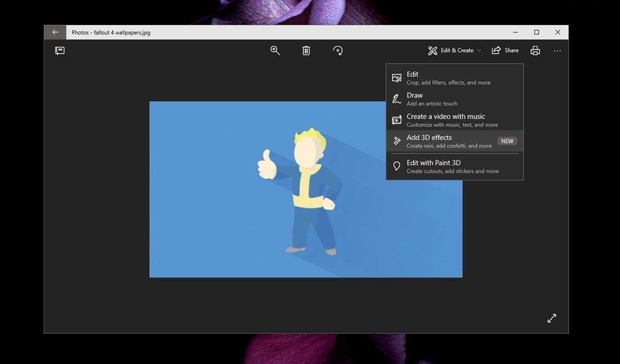Select the Draw menu entry
Screen dimensions: 620x364
click(414, 95)
